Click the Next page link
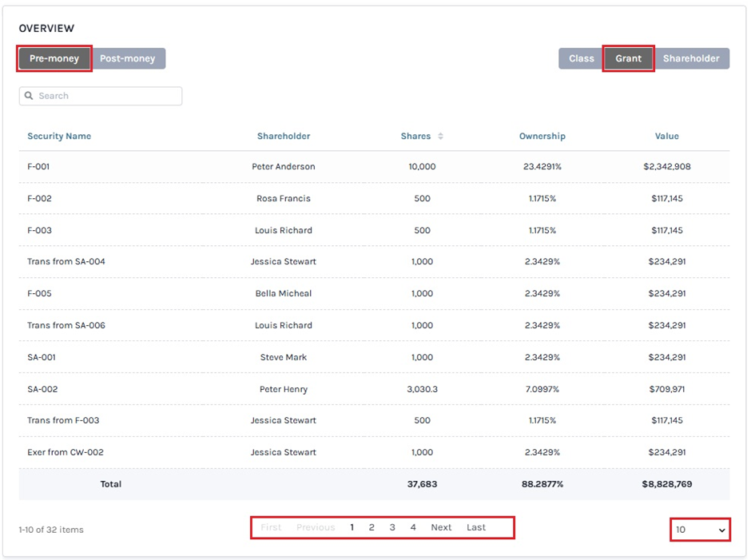The width and height of the screenshot is (751, 560). (441, 527)
